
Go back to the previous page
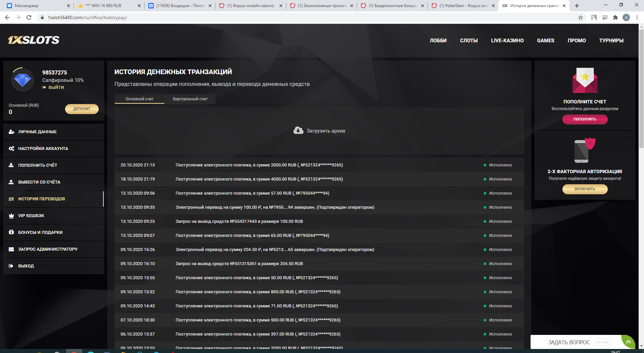tap(7, 17)
